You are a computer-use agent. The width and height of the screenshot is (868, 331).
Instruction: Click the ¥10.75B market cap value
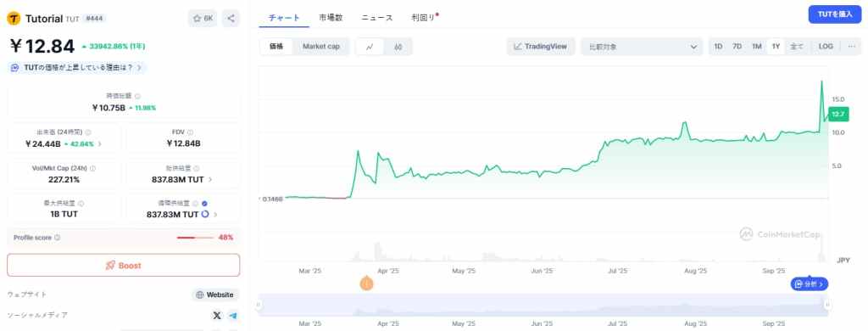(x=108, y=108)
